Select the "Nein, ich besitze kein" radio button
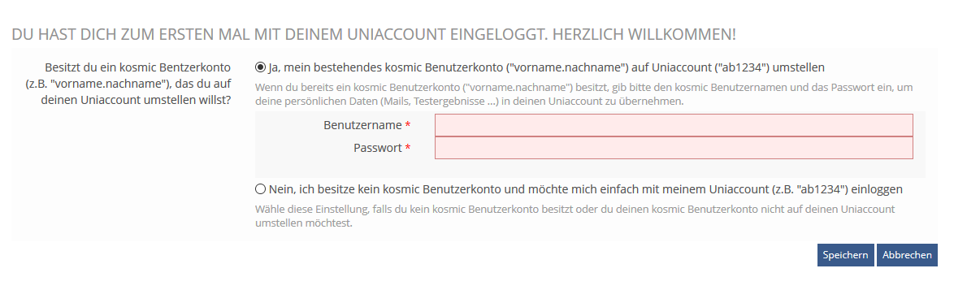The image size is (980, 303). click(x=260, y=189)
